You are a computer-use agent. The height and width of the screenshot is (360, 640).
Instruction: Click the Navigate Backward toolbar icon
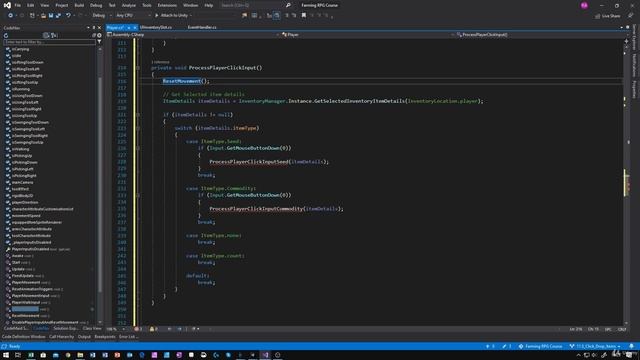[x=10, y=16]
